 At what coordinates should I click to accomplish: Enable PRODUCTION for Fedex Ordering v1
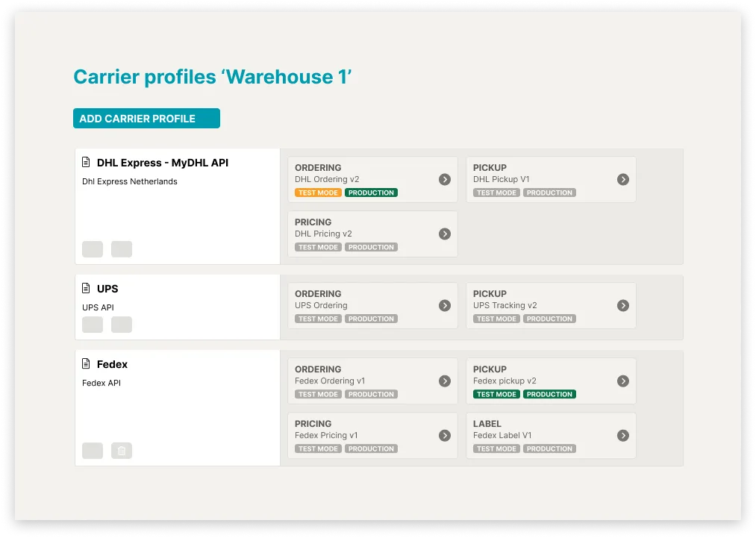(x=371, y=394)
